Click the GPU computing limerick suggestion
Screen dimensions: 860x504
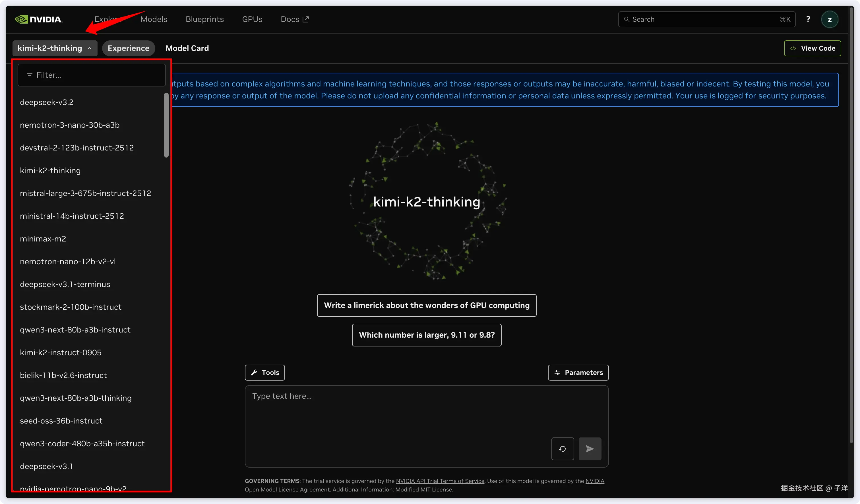pyautogui.click(x=427, y=305)
